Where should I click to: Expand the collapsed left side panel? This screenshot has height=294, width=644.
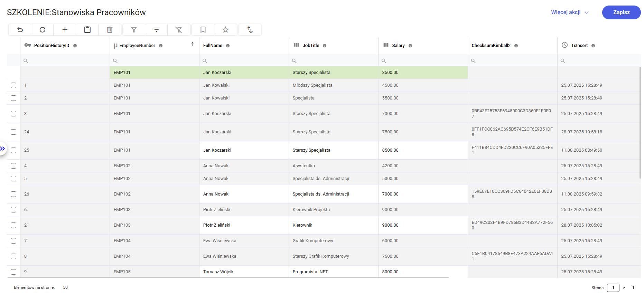3,149
